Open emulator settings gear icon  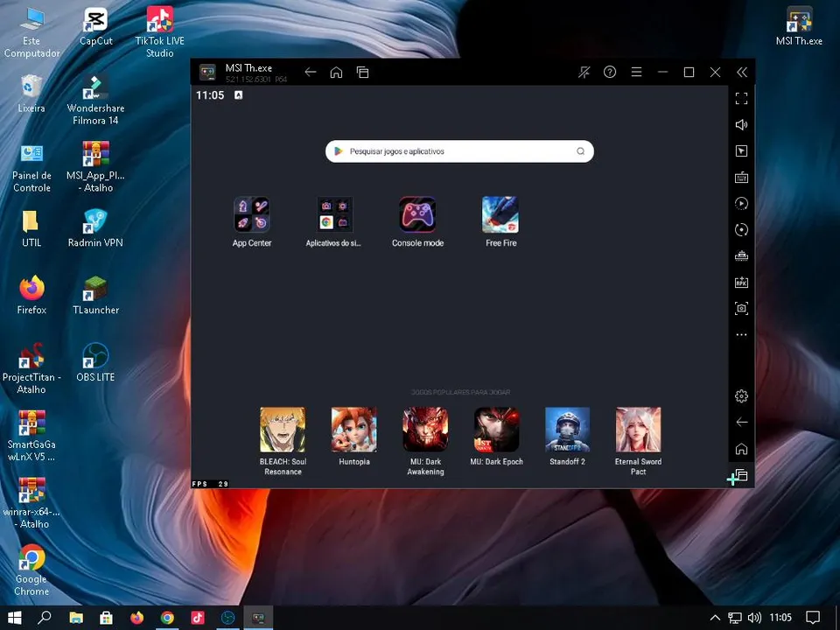(x=741, y=395)
